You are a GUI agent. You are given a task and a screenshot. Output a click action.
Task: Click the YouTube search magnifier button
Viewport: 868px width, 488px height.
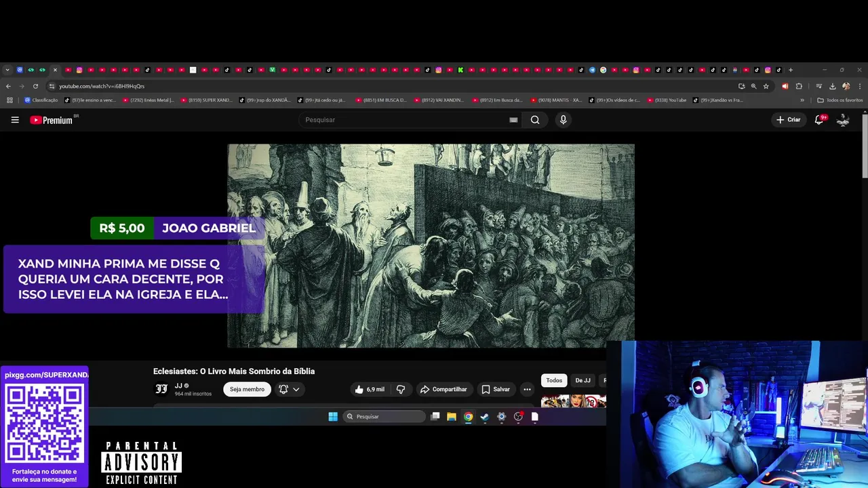point(535,120)
